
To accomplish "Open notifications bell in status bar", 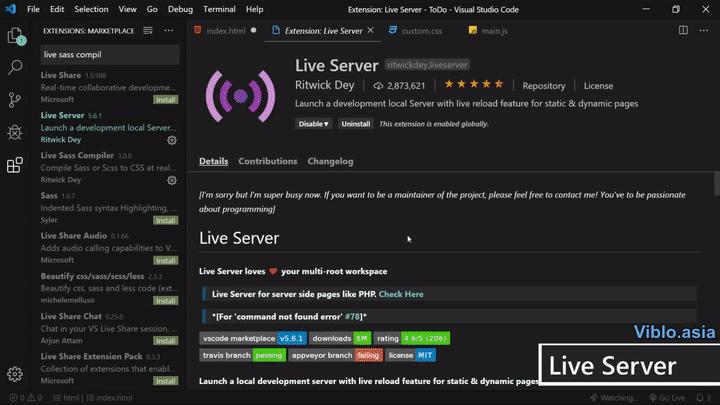I will click(703, 398).
